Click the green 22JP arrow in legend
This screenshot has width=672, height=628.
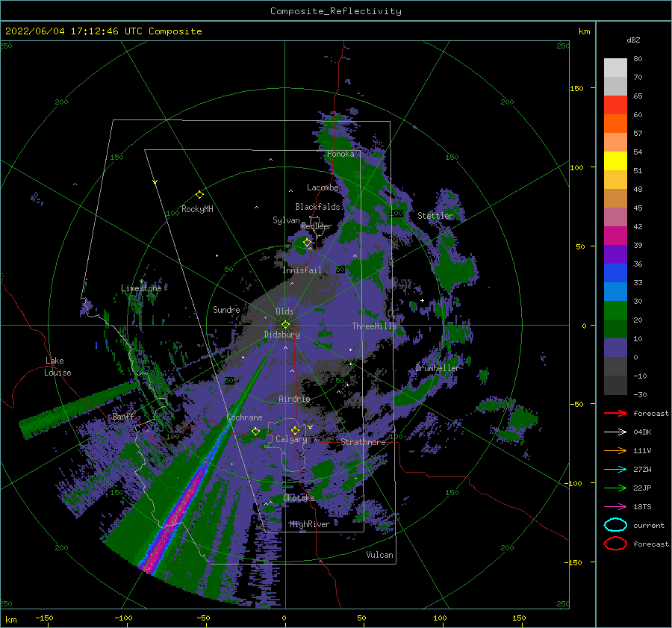pos(615,488)
